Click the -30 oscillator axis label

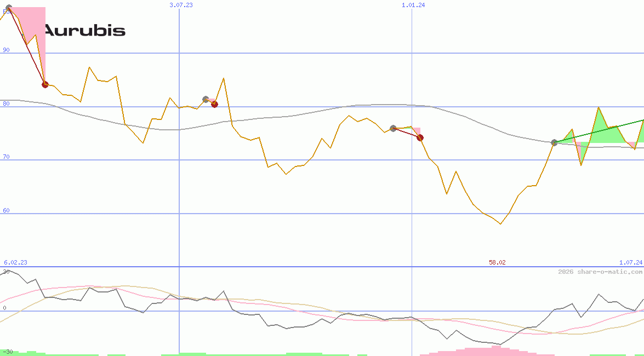pos(8,352)
